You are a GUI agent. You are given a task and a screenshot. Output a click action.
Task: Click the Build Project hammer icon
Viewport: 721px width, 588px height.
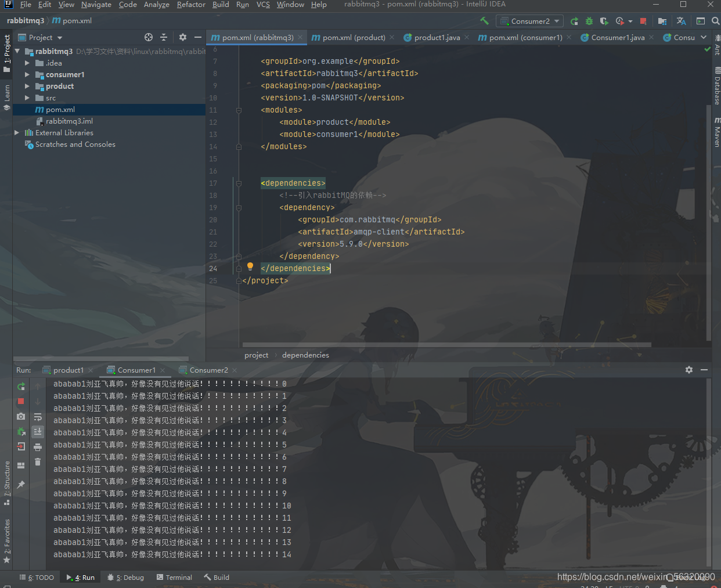click(x=484, y=21)
